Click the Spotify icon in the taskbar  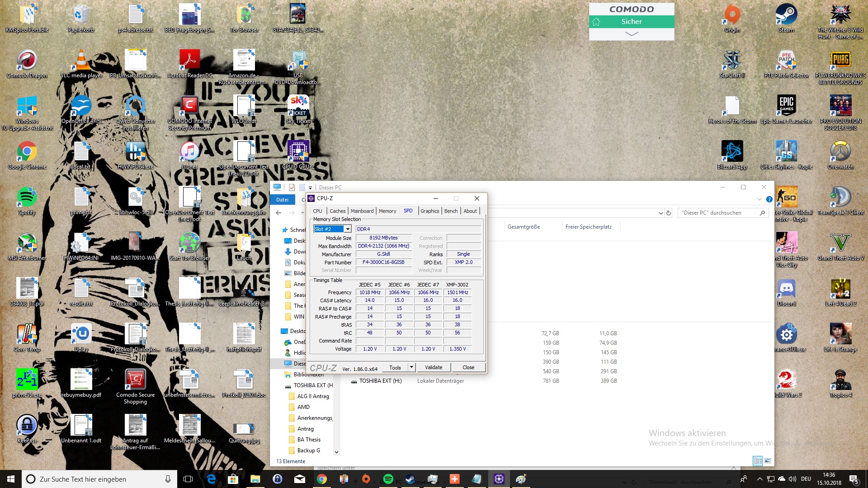tap(388, 479)
